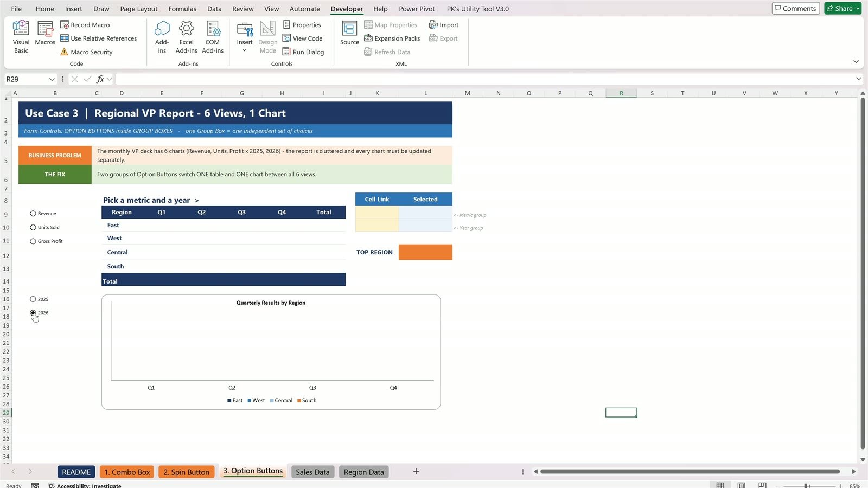Screen dimensions: 868x488
Task: Open Excel Add-ins manager
Action: (x=186, y=37)
